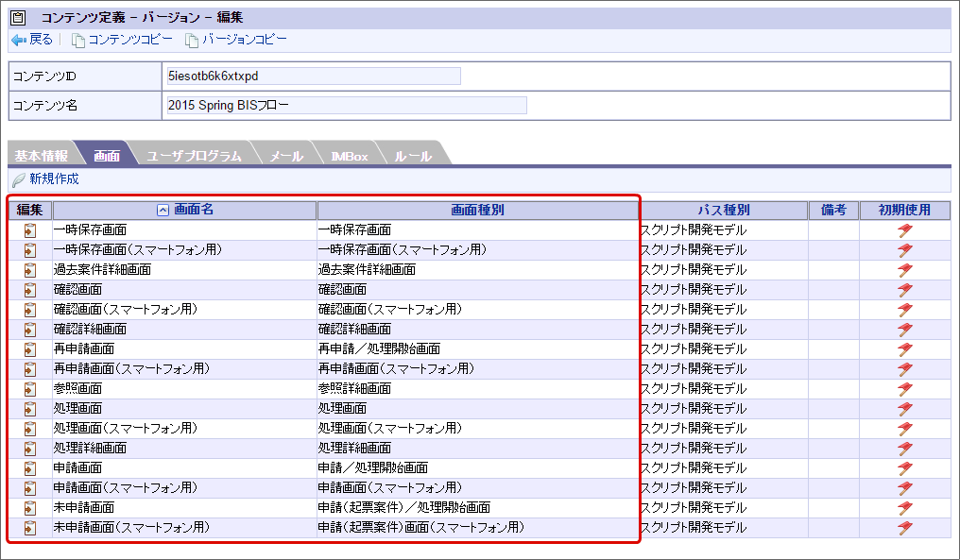Toggle 初期使用 flag for 処理画面 row

(904, 409)
